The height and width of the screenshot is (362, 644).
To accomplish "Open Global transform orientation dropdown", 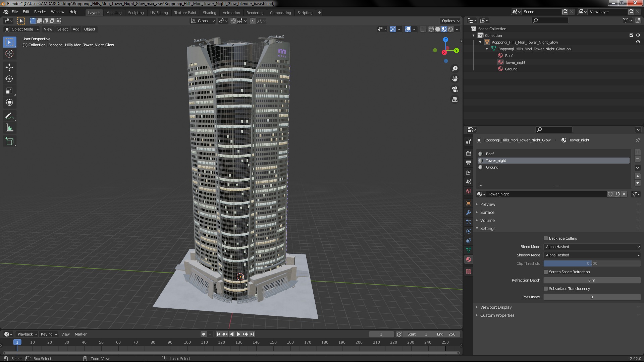I will tap(203, 21).
